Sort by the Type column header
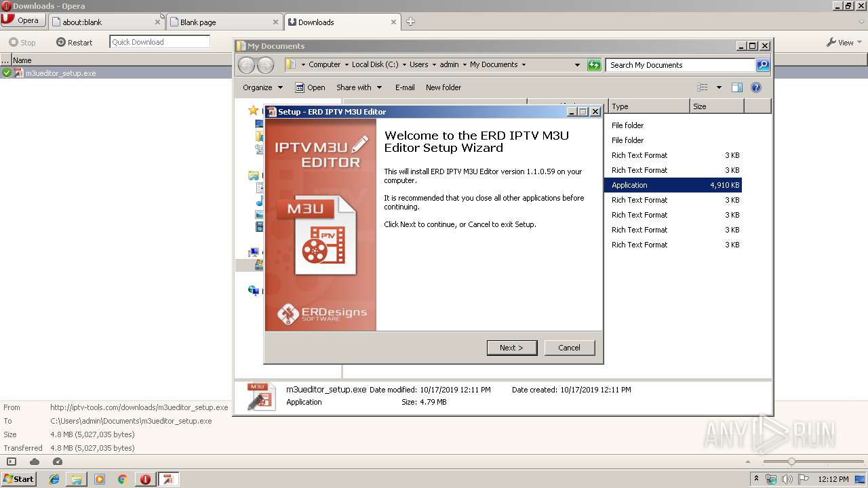The width and height of the screenshot is (868, 488). [x=649, y=106]
